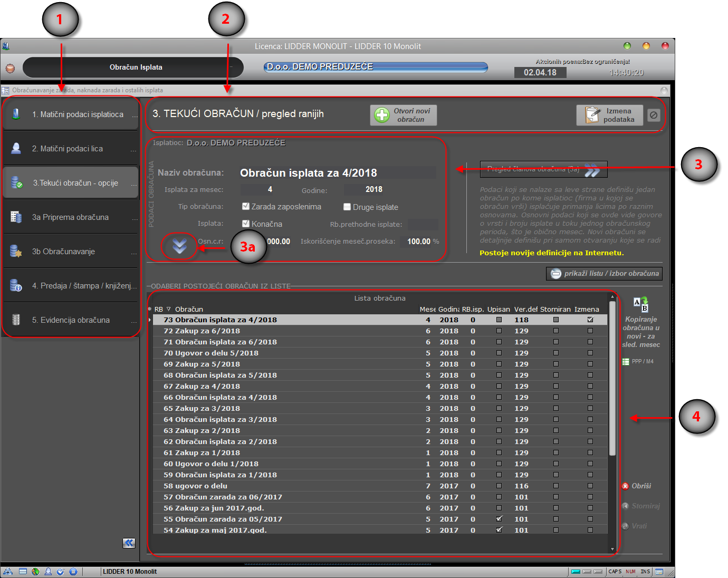728x578 pixels.
Task: Toggle Storniran checkbox for 72 Zakup za 6/2018
Action: [x=555, y=331]
